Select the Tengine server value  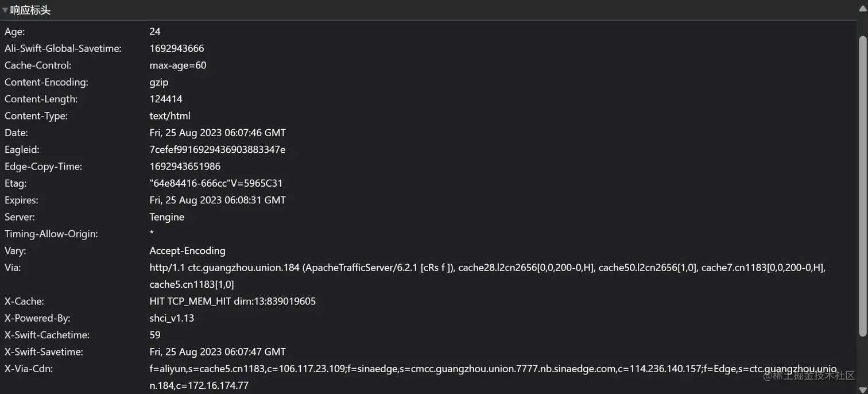coord(167,217)
